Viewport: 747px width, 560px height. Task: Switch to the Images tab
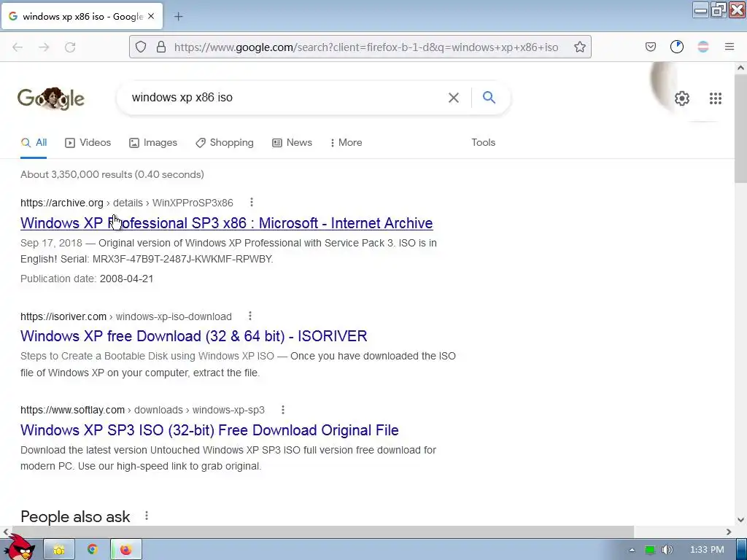(x=153, y=142)
